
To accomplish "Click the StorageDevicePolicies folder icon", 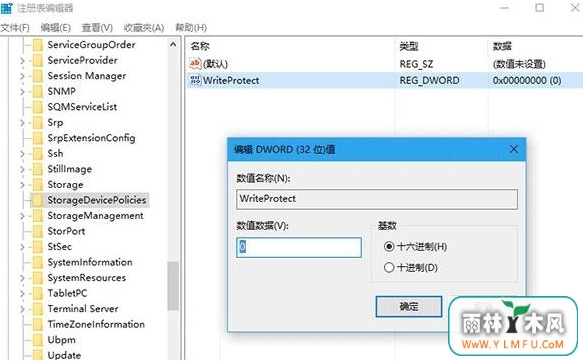I will click(38, 200).
